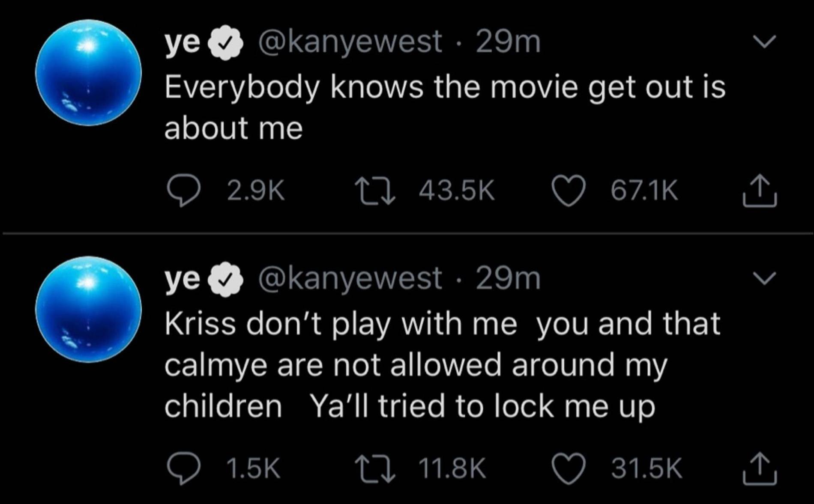The width and height of the screenshot is (814, 504).
Task: Like the tweet with 31.5K likes
Action: click(569, 468)
